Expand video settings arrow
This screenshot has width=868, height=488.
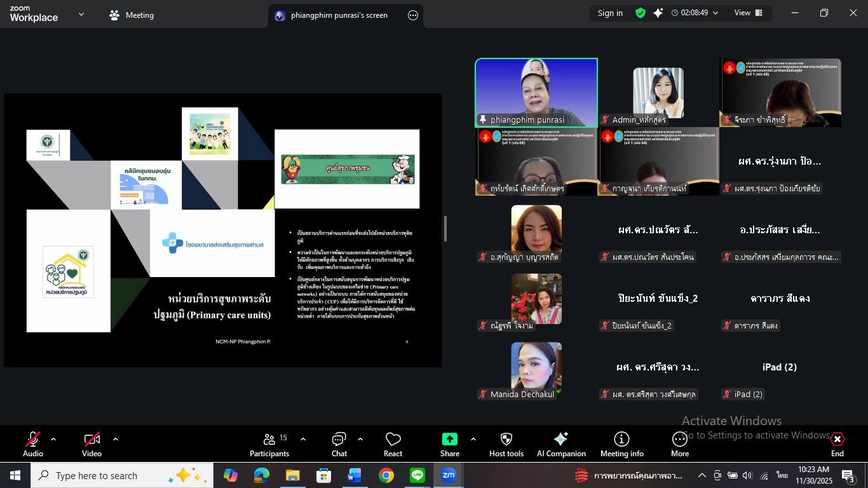point(115,439)
